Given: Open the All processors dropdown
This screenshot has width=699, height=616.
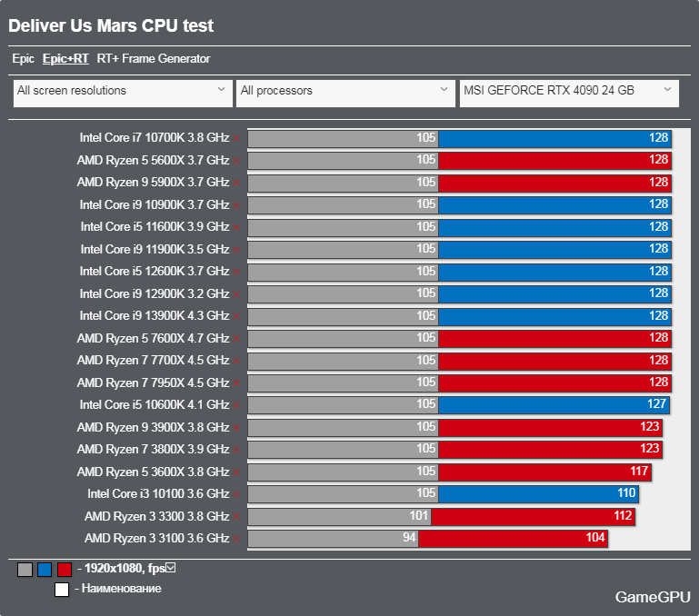Looking at the screenshot, I should 345,94.
